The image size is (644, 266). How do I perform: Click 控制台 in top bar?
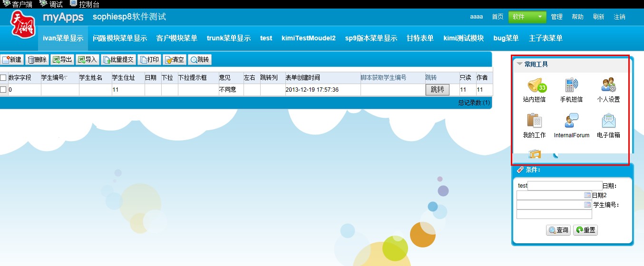click(85, 4)
